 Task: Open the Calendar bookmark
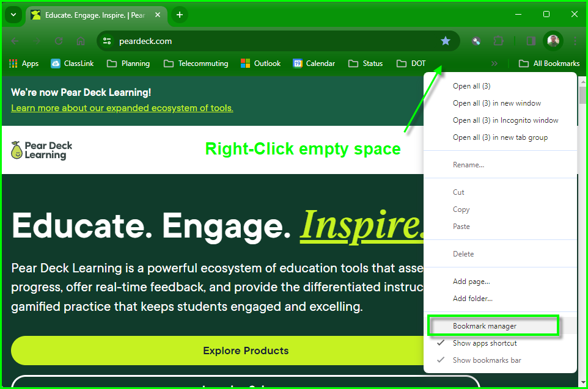click(314, 63)
